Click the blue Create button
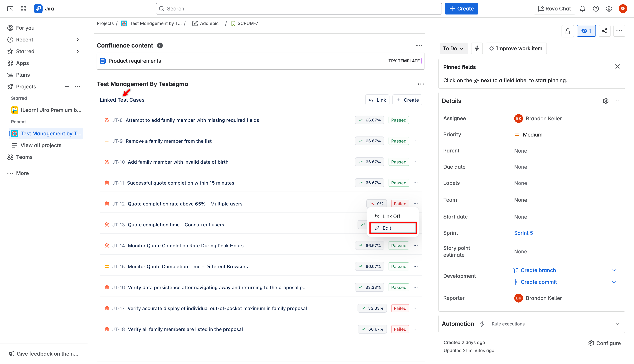 tap(461, 9)
